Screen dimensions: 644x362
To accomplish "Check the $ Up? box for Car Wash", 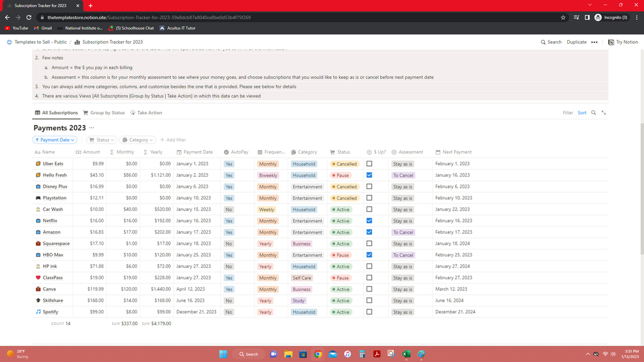I will tap(369, 210).
